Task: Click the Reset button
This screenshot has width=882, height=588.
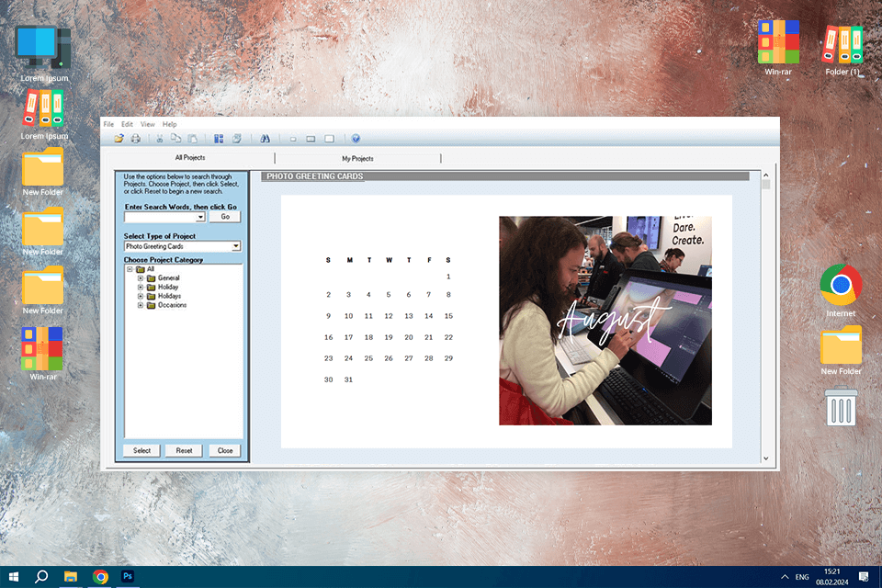Action: pyautogui.click(x=184, y=451)
